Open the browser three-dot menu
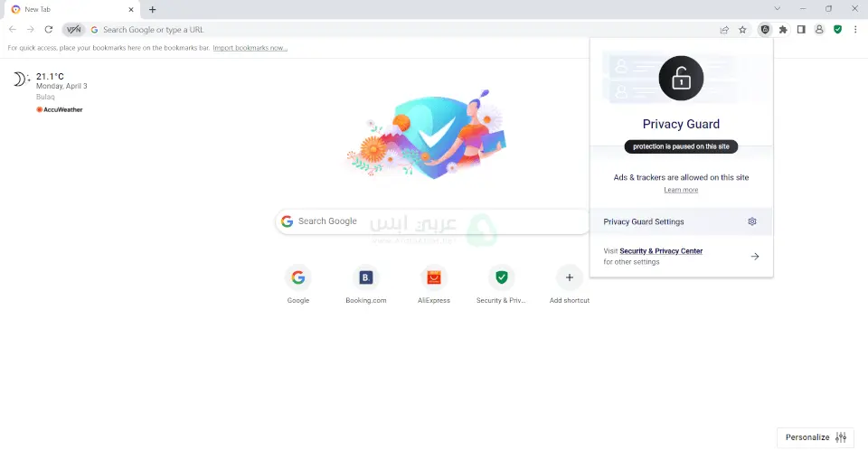The width and height of the screenshot is (868, 460). click(x=855, y=30)
